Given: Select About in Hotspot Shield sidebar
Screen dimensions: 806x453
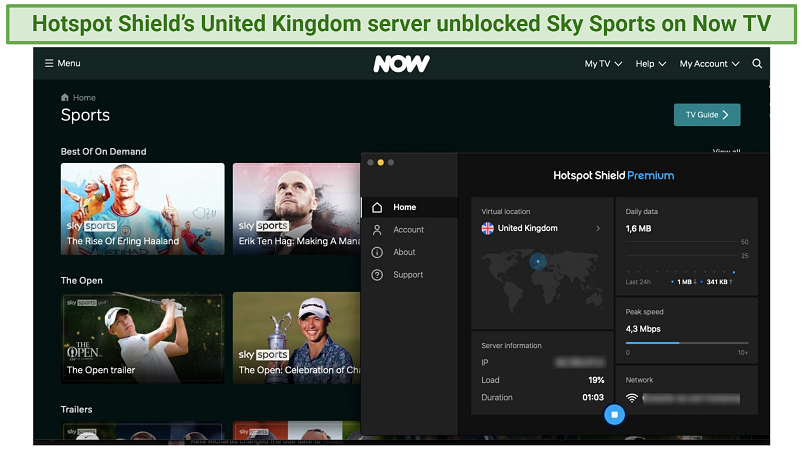Looking at the screenshot, I should click(410, 252).
